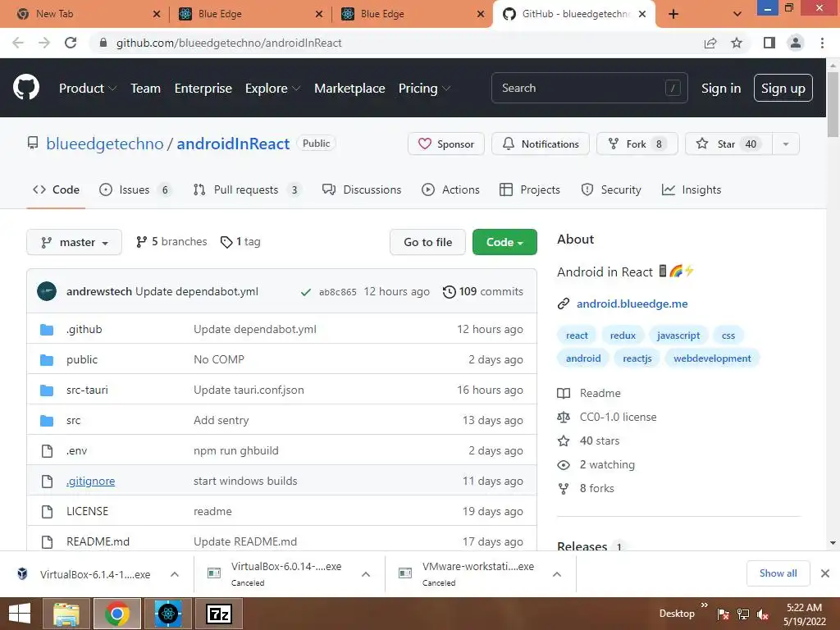Image resolution: width=840 pixels, height=630 pixels.
Task: Click the src-tauri folder icon
Action: 47,390
